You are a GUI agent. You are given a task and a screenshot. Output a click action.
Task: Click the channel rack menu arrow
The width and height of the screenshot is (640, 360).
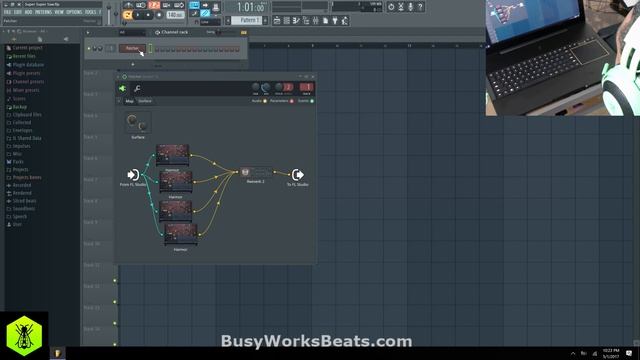pyautogui.click(x=88, y=32)
